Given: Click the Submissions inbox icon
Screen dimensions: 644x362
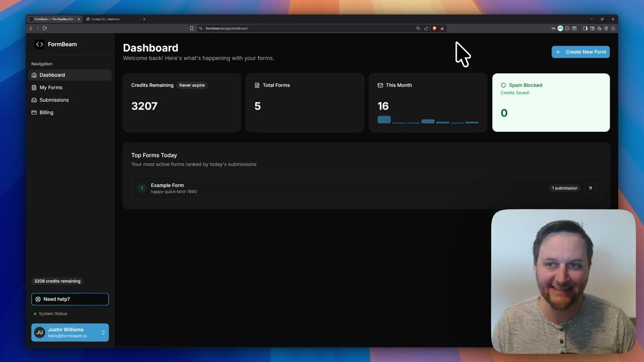Looking at the screenshot, I should point(34,100).
